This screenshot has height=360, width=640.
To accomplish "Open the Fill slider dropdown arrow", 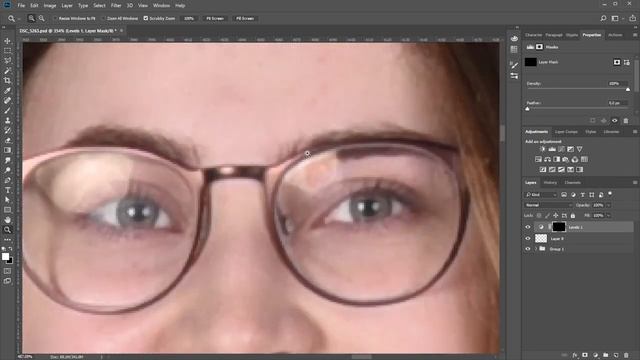I will coord(608,216).
